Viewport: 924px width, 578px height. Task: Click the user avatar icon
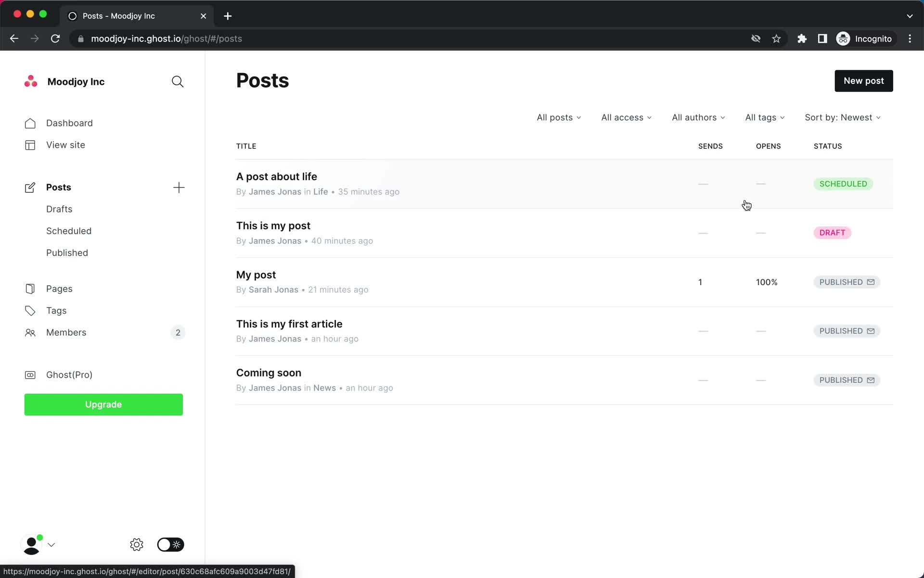point(32,545)
